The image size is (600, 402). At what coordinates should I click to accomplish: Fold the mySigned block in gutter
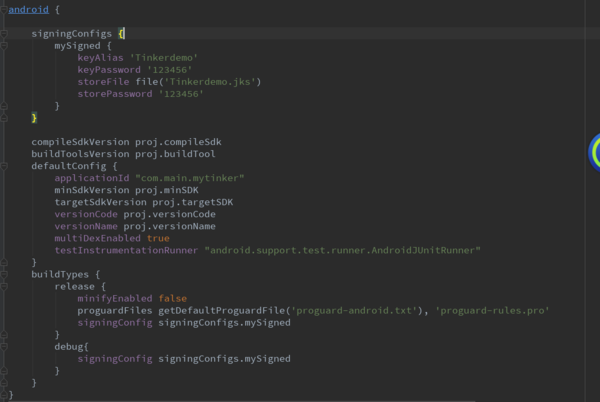click(3, 46)
